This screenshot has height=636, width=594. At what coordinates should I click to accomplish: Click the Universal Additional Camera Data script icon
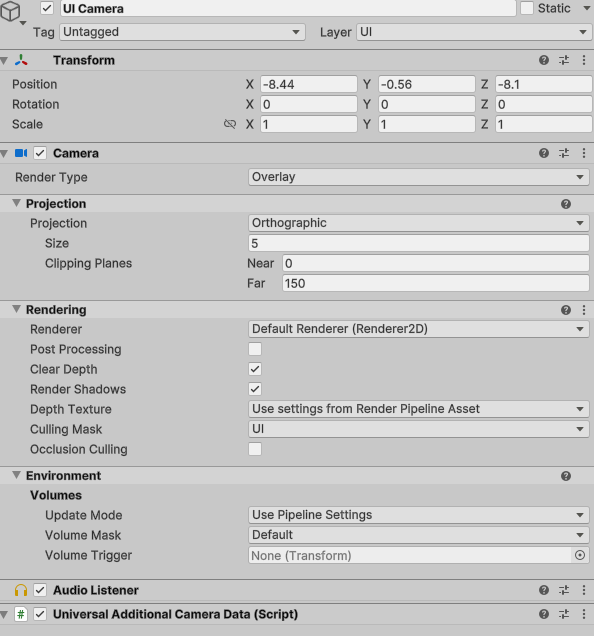(x=21, y=615)
